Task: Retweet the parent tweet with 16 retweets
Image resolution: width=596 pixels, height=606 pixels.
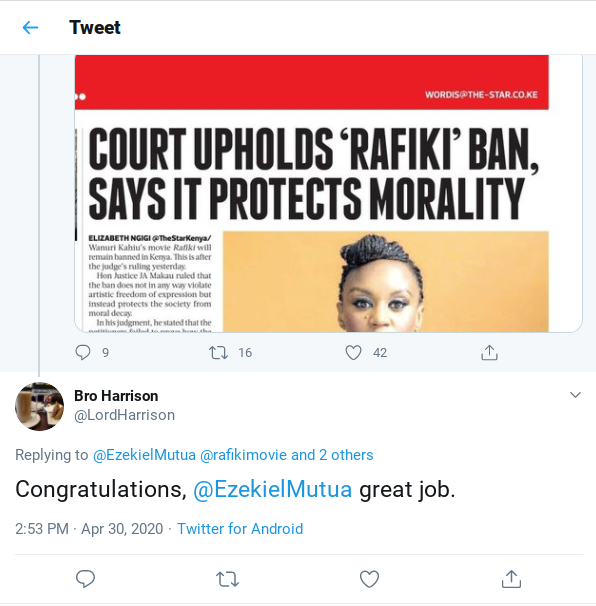Action: [x=218, y=352]
